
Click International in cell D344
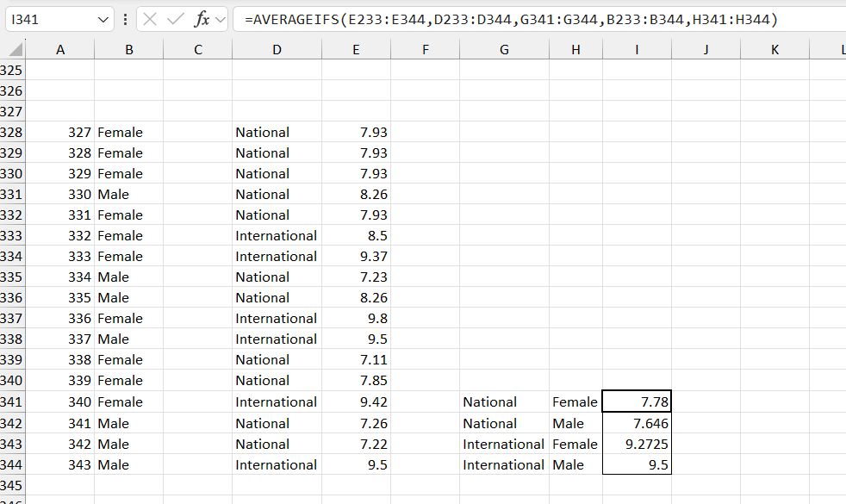click(276, 464)
